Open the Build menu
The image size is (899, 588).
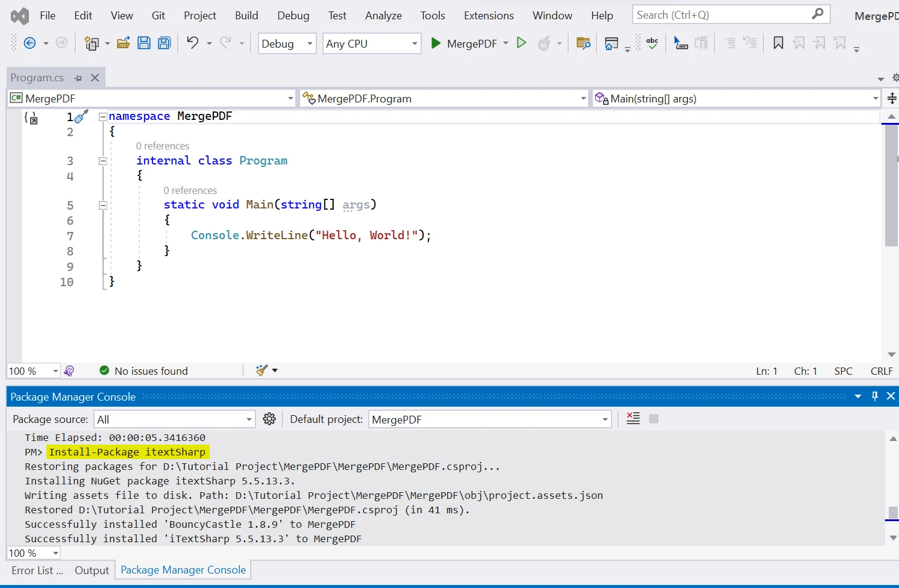tap(246, 16)
